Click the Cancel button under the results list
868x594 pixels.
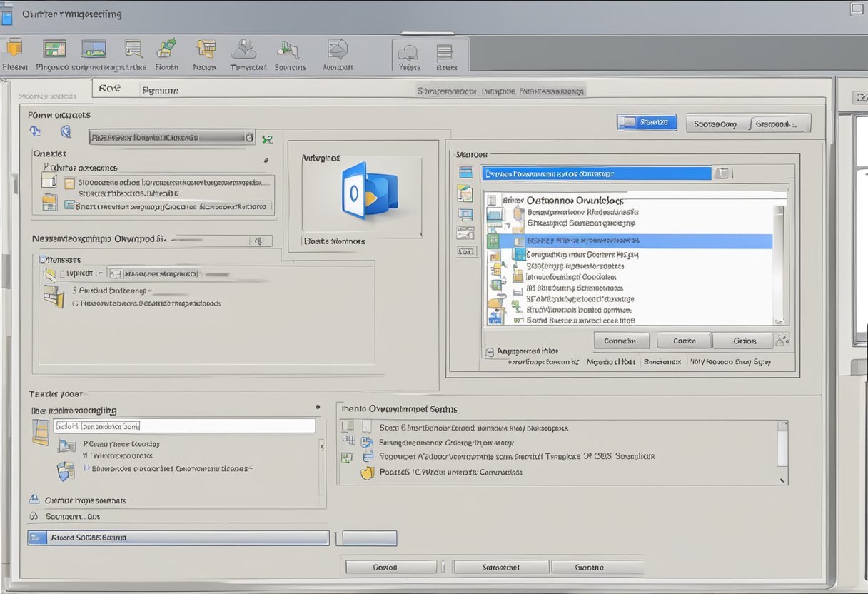point(684,340)
